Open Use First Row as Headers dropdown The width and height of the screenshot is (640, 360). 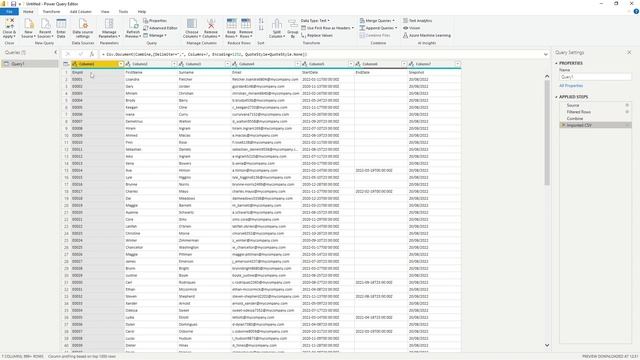tap(327, 28)
